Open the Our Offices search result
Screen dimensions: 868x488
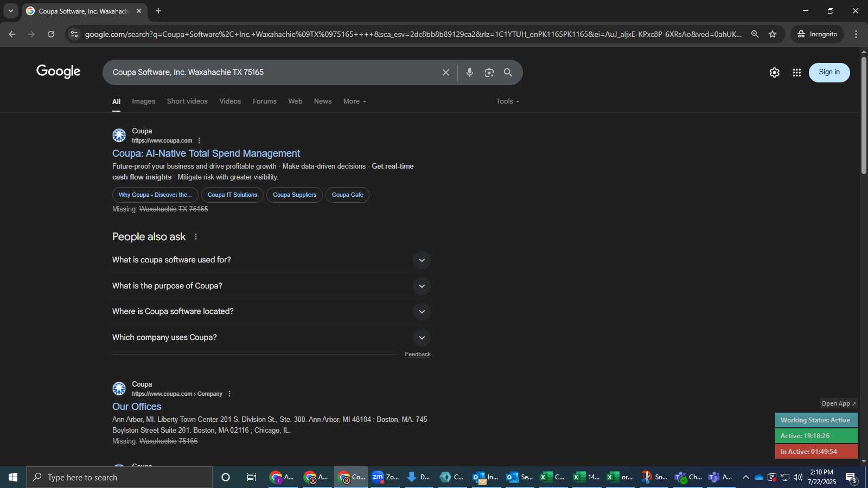[137, 407]
